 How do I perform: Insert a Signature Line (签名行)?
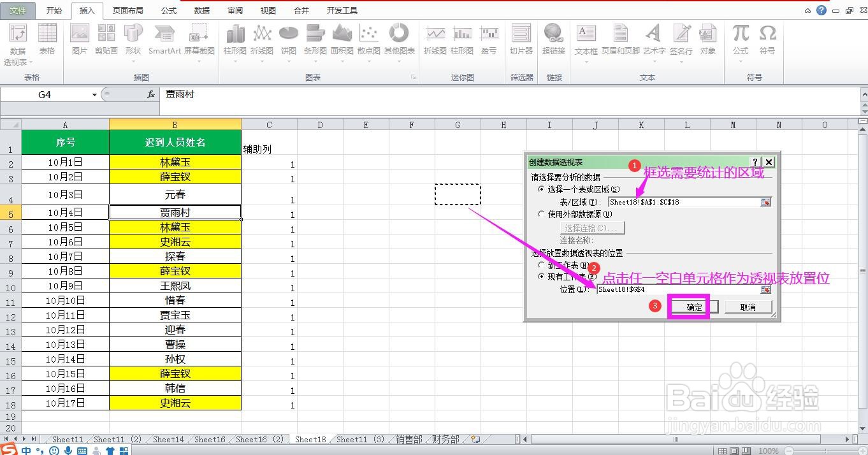pyautogui.click(x=681, y=43)
